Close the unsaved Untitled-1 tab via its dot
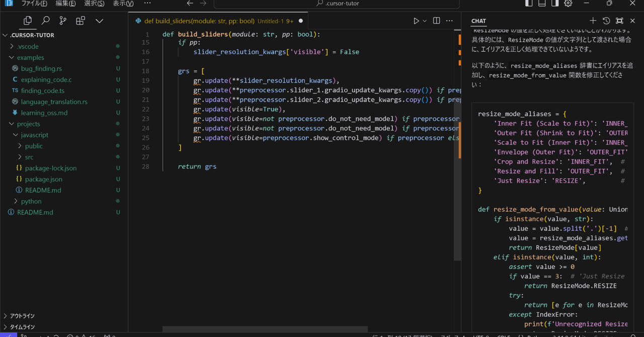 click(x=301, y=21)
